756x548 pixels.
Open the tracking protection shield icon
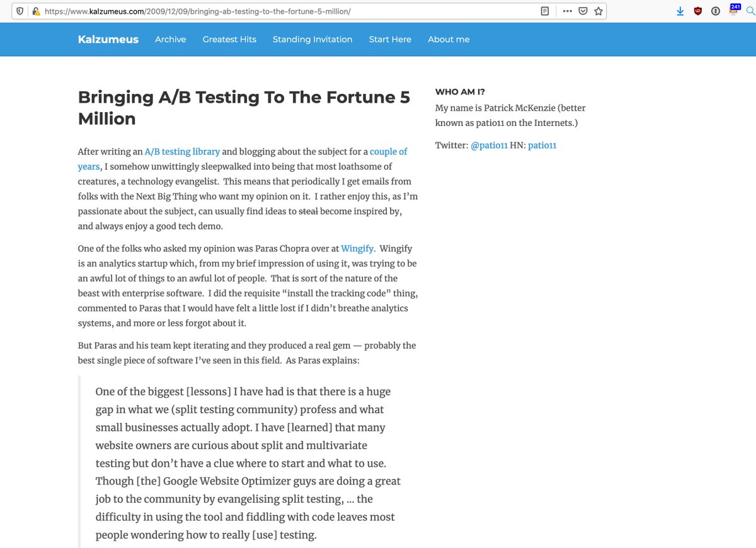(20, 11)
